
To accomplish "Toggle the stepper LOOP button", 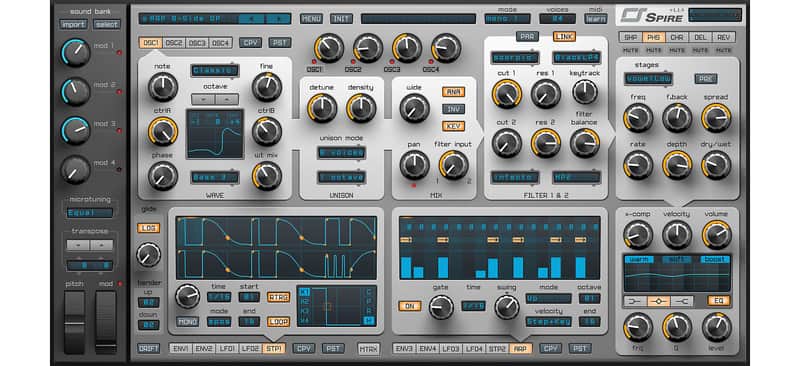I will pos(278,322).
